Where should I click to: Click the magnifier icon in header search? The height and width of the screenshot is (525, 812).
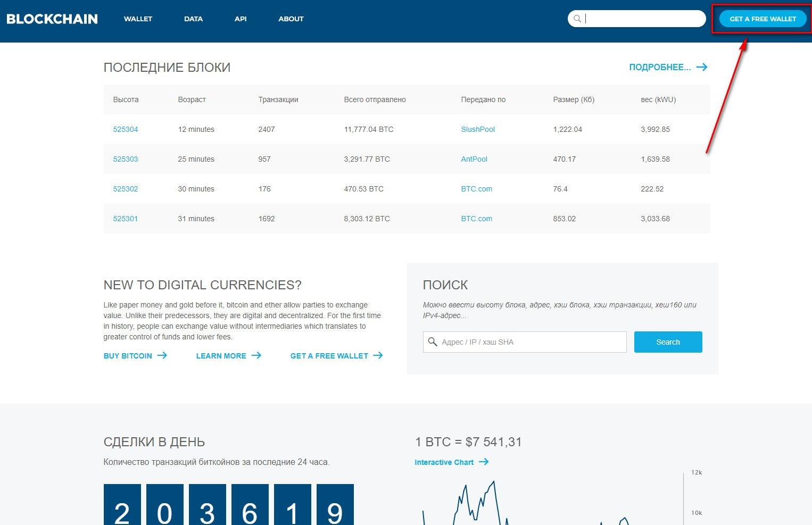577,19
